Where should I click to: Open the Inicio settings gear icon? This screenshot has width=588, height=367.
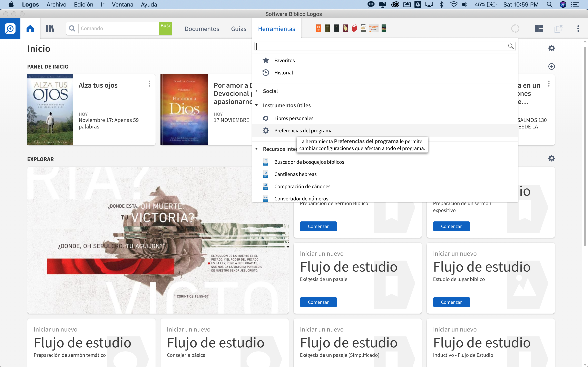(551, 48)
